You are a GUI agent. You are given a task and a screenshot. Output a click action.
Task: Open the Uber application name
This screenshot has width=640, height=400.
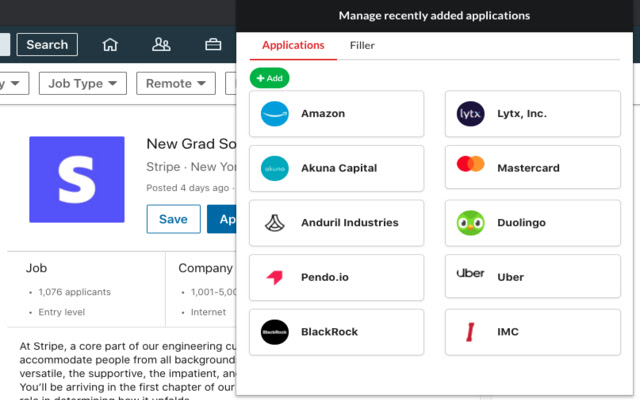point(510,277)
